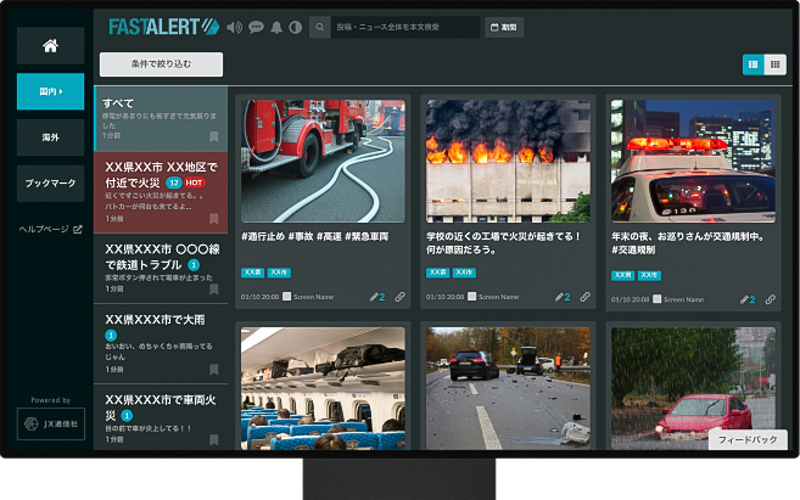Expand the 国内 sidebar menu
Image resolution: width=800 pixels, height=500 pixels.
tap(50, 92)
